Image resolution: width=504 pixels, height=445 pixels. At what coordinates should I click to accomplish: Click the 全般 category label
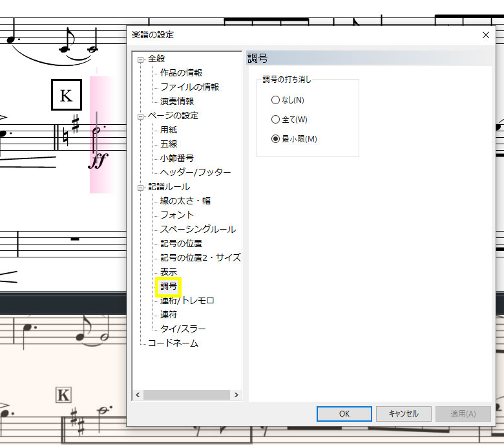pos(156,59)
